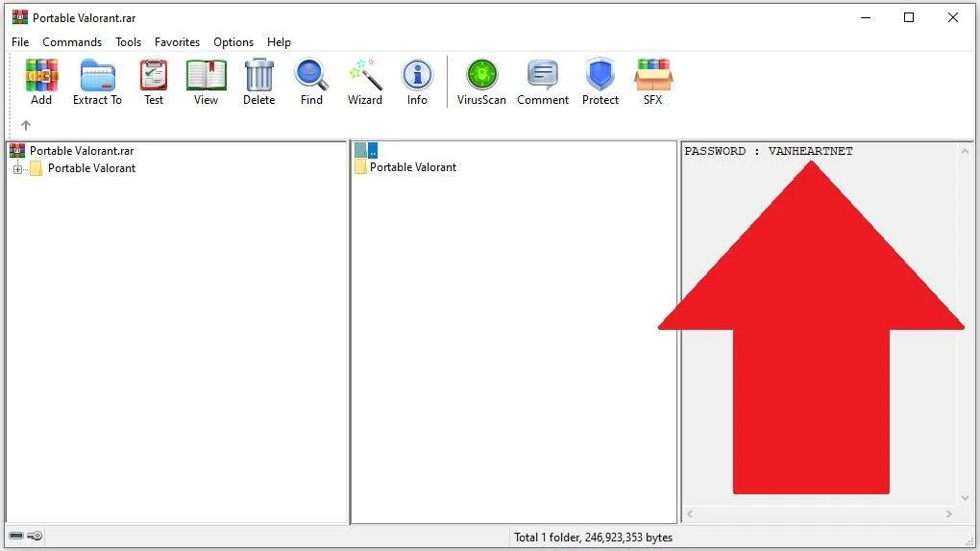Minimize the WinRAR window
980x551 pixels.
pos(866,17)
